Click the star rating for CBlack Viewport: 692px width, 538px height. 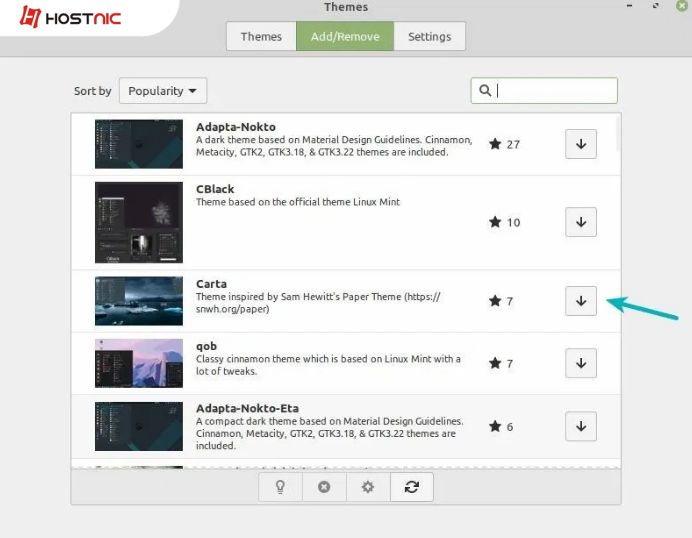pyautogui.click(x=504, y=222)
